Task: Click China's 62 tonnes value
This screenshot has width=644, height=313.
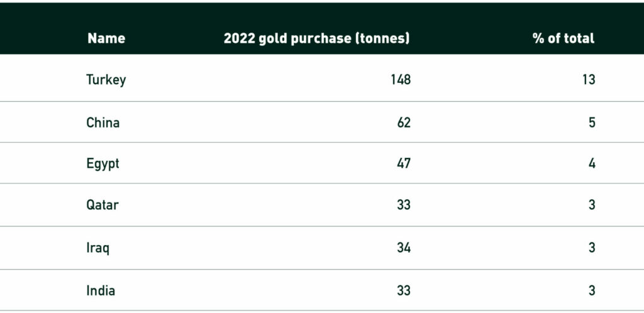Action: click(404, 123)
